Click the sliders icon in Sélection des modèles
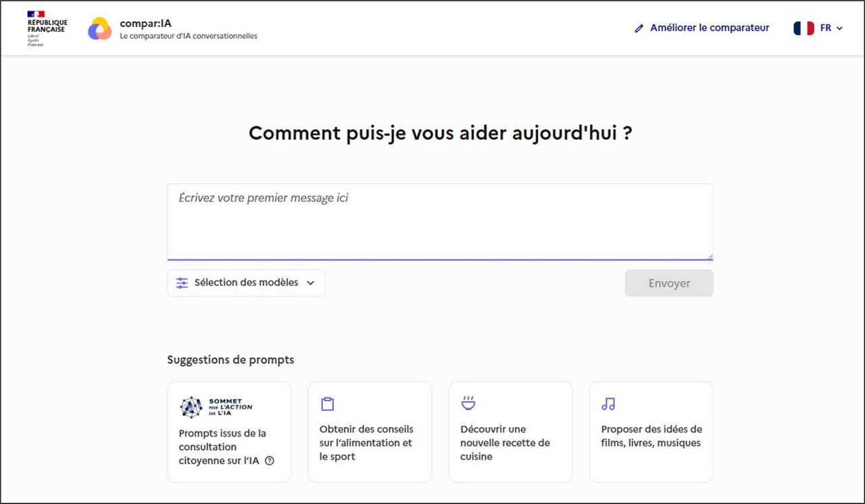Screen dimensions: 865x504 click(x=182, y=283)
